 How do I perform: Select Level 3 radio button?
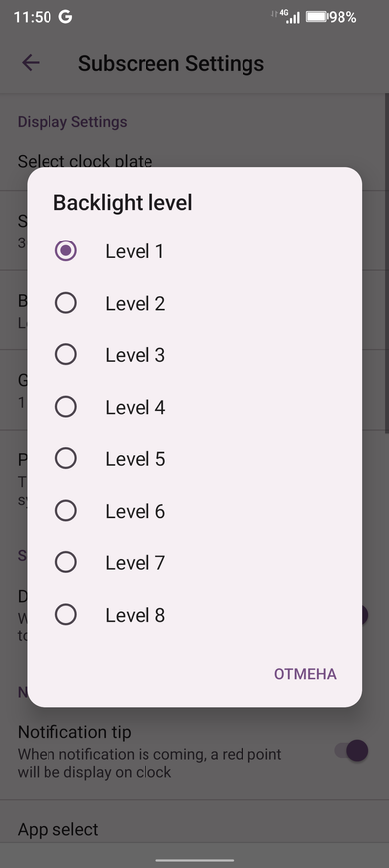[66, 355]
